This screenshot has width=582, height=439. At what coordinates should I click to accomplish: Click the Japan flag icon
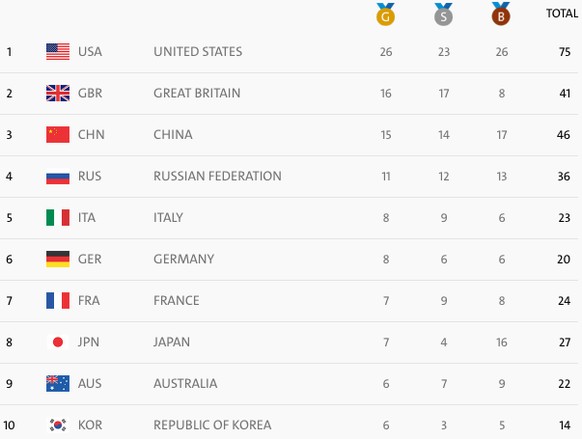[58, 342]
